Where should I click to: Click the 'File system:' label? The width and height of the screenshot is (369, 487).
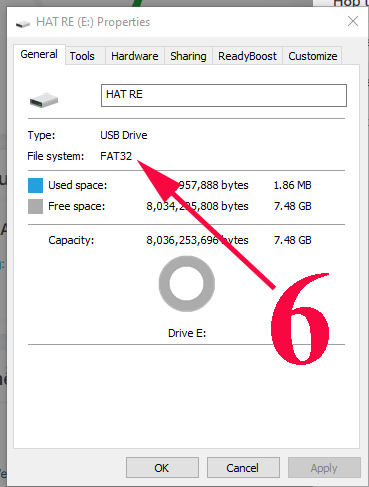[x=56, y=156]
